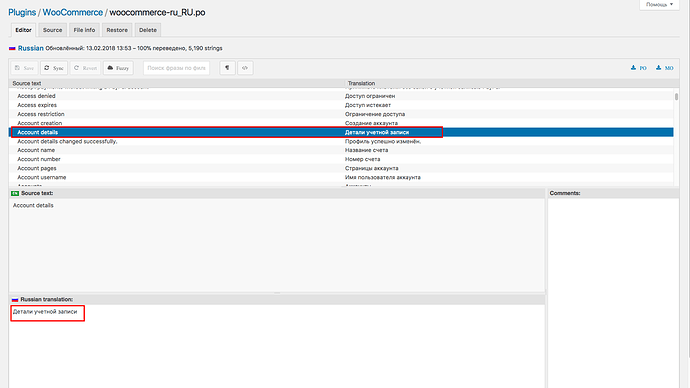Click the Revert toolbar button
The height and width of the screenshot is (388, 690).
click(x=85, y=68)
